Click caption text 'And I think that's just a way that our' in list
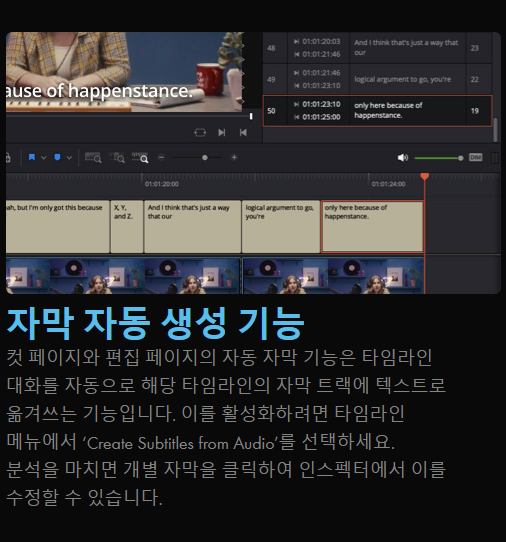The height and width of the screenshot is (542, 506). pos(406,47)
